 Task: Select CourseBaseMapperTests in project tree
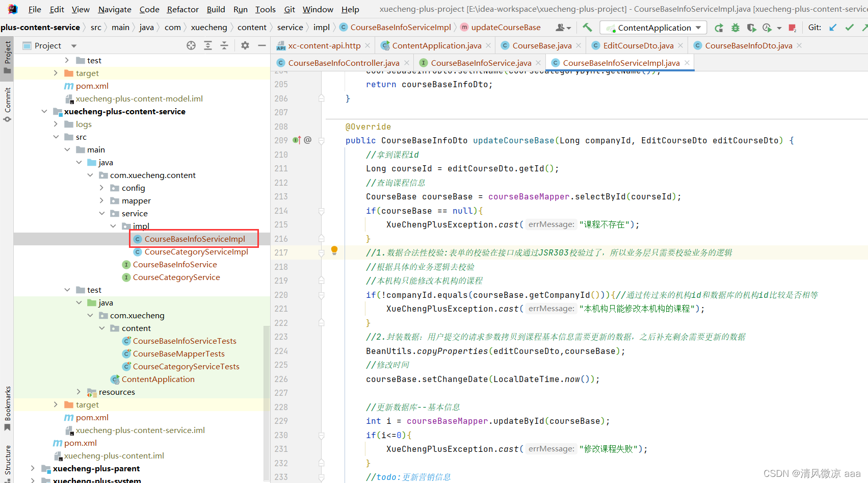pos(178,353)
